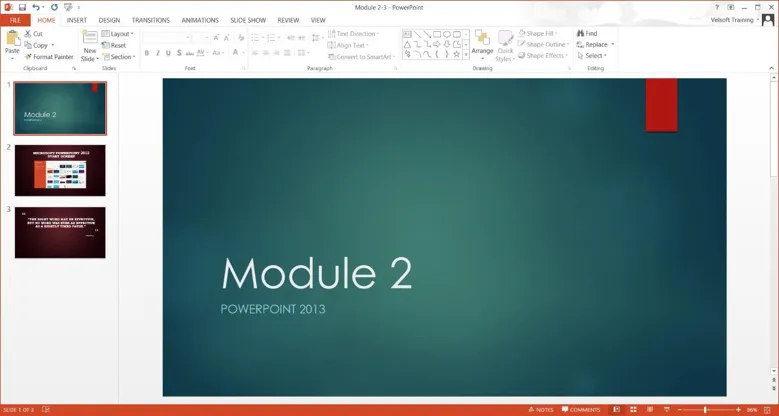Collapse the ribbon with the chevron

(772, 68)
